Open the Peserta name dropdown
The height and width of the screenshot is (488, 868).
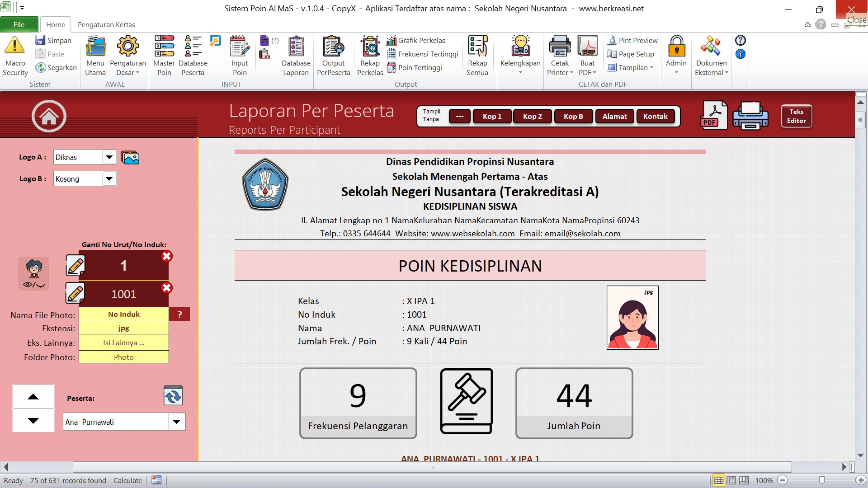(x=177, y=422)
